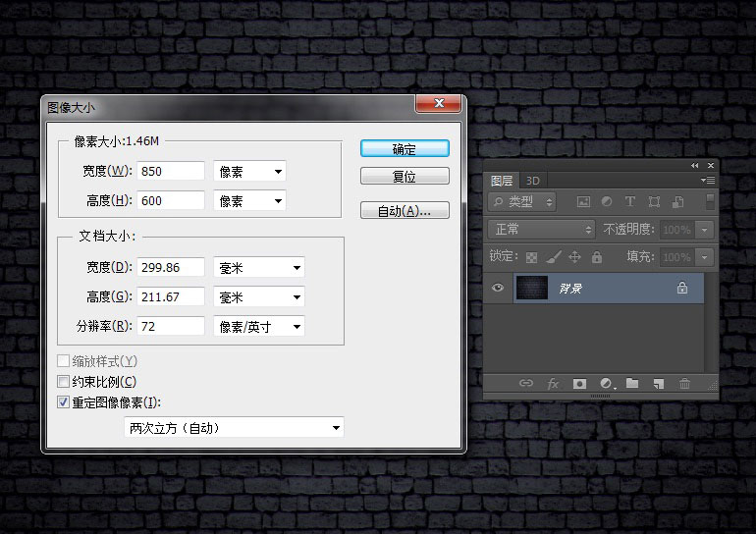Close the Layers panel
This screenshot has width=756, height=534.
711,165
